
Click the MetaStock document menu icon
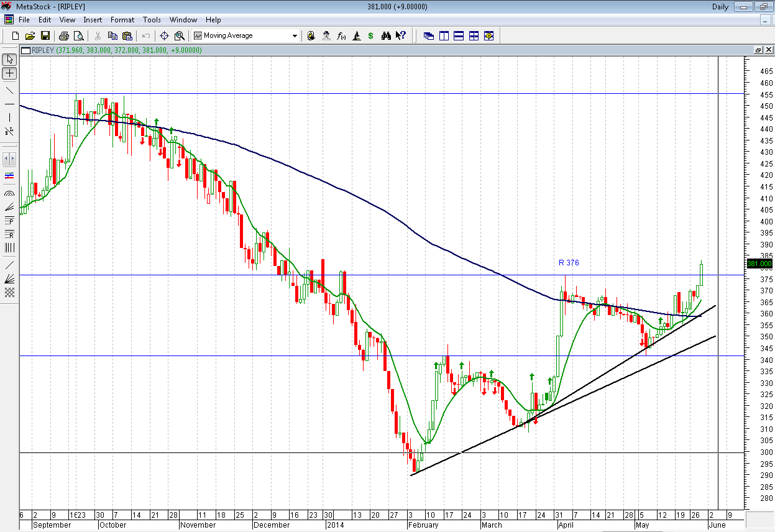9,20
